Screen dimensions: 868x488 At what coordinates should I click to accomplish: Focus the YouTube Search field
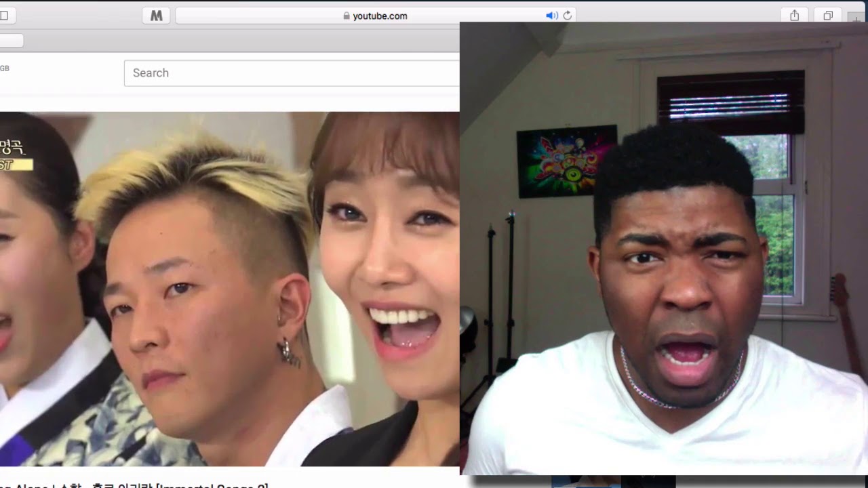[292, 73]
